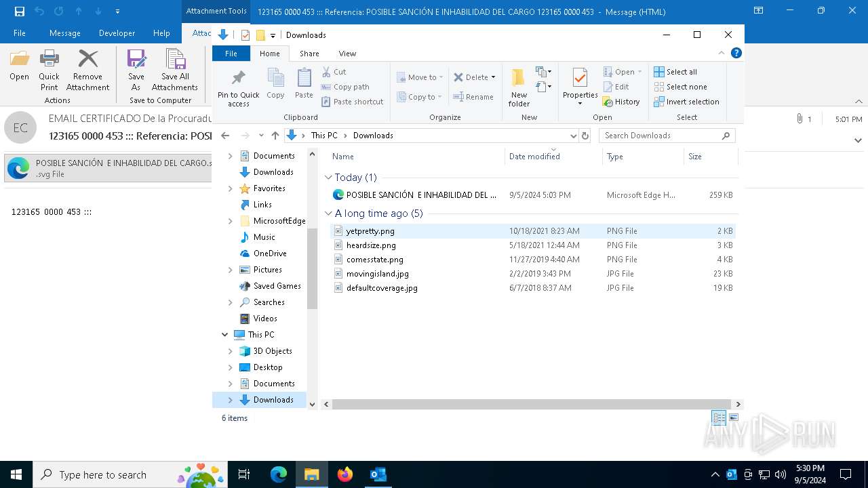Go up one folder level
This screenshot has width=868, height=488.
[275, 136]
